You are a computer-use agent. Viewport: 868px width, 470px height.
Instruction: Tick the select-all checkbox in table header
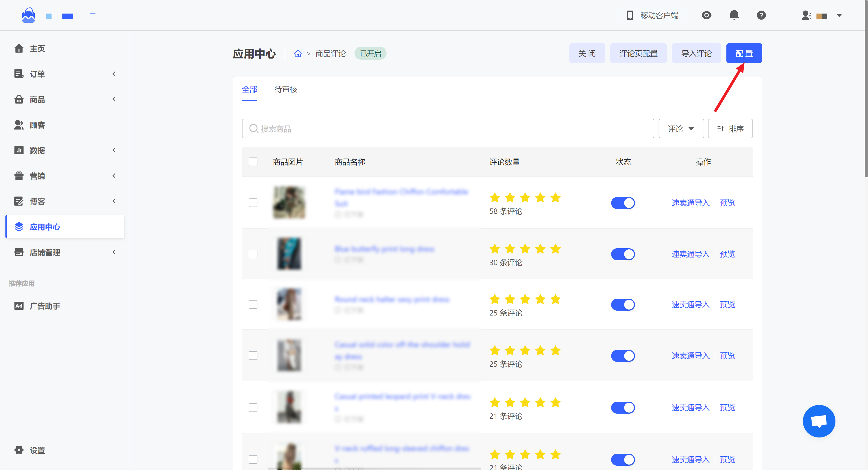click(x=253, y=162)
